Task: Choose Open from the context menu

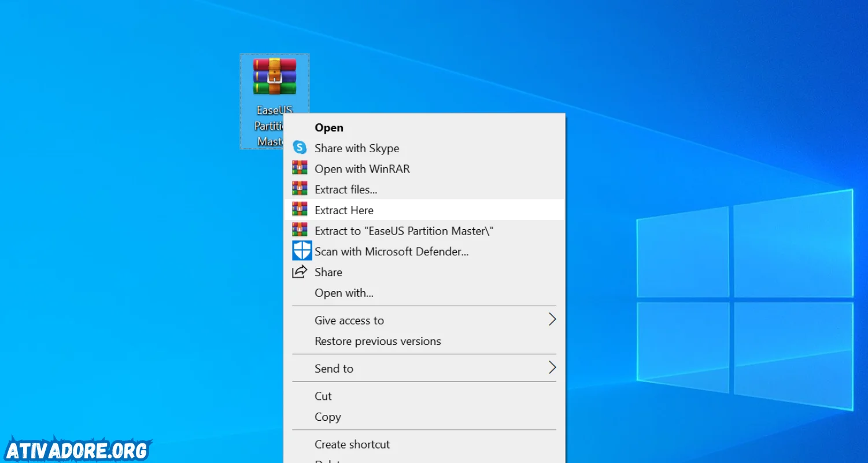Action: point(424,127)
